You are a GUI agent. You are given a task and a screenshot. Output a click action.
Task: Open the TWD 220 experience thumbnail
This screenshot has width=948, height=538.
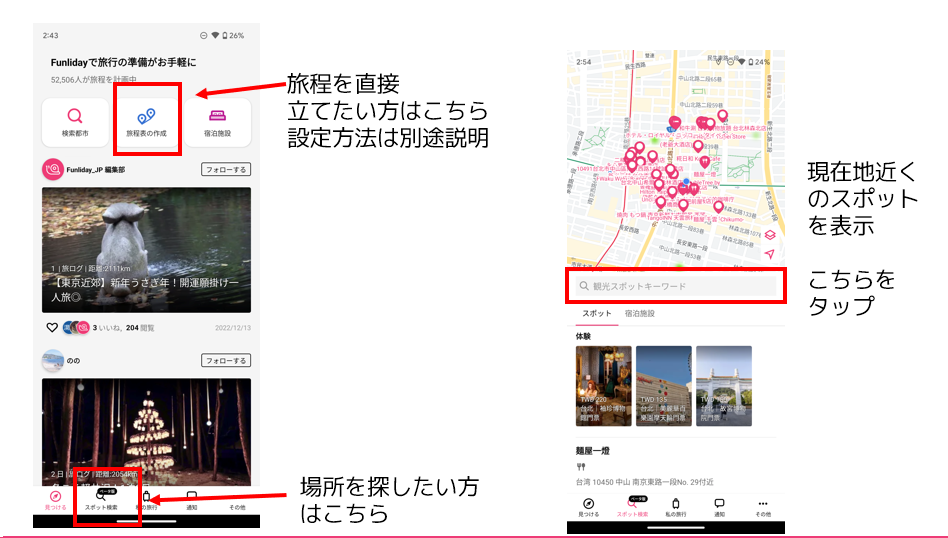(604, 386)
